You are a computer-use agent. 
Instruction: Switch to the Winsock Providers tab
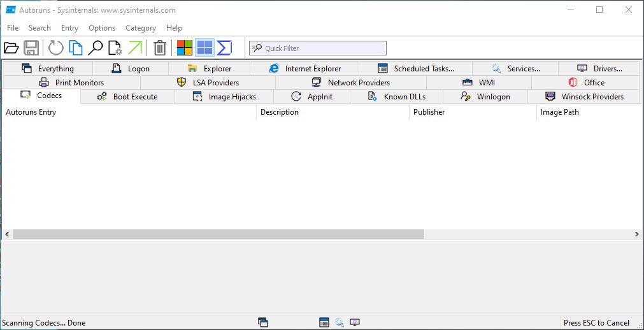tap(583, 97)
